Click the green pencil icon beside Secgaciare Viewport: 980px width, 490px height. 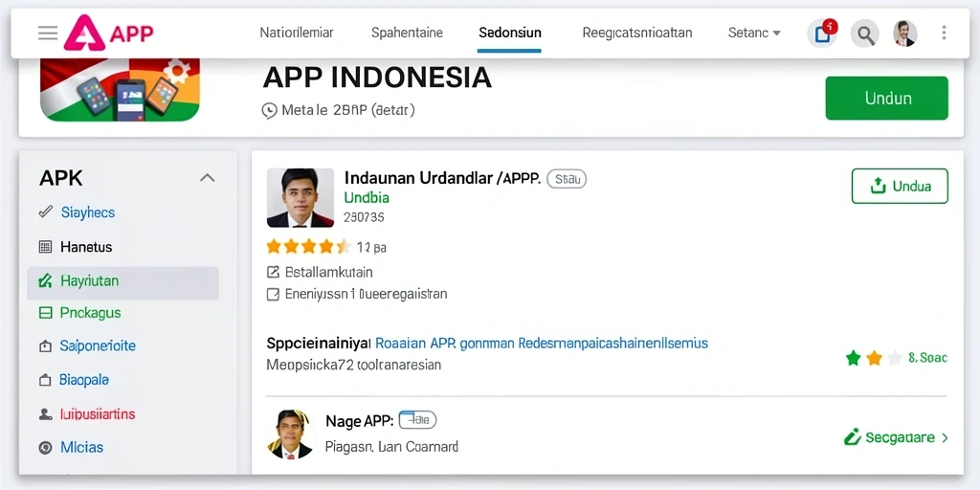[853, 436]
